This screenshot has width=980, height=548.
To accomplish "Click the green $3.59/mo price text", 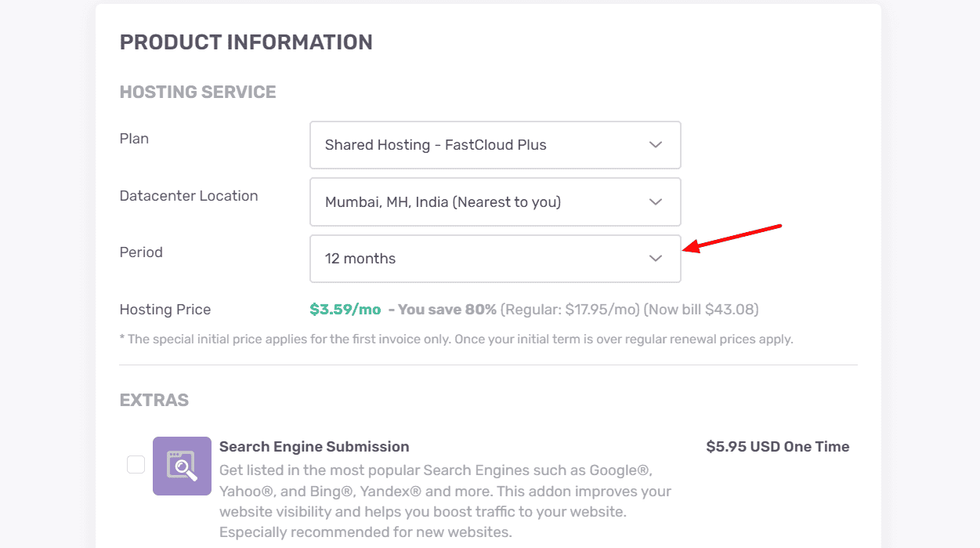I will (x=345, y=309).
